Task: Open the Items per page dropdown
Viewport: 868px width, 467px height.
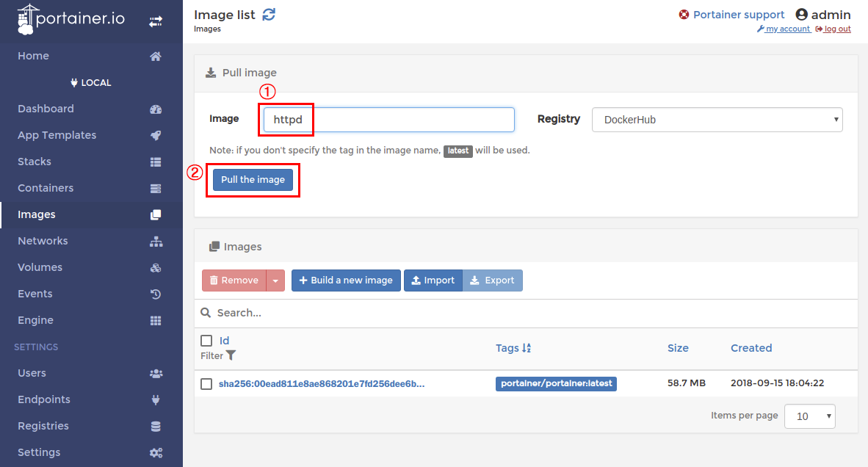Action: point(809,416)
